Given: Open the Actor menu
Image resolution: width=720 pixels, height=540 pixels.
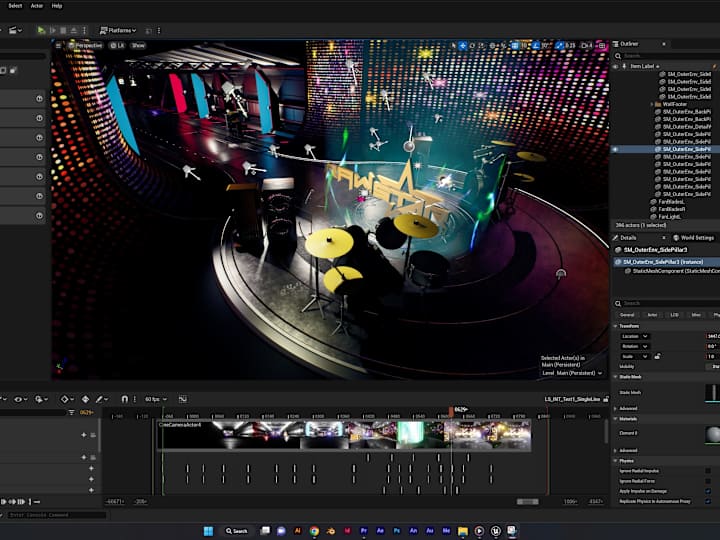Looking at the screenshot, I should point(37,6).
